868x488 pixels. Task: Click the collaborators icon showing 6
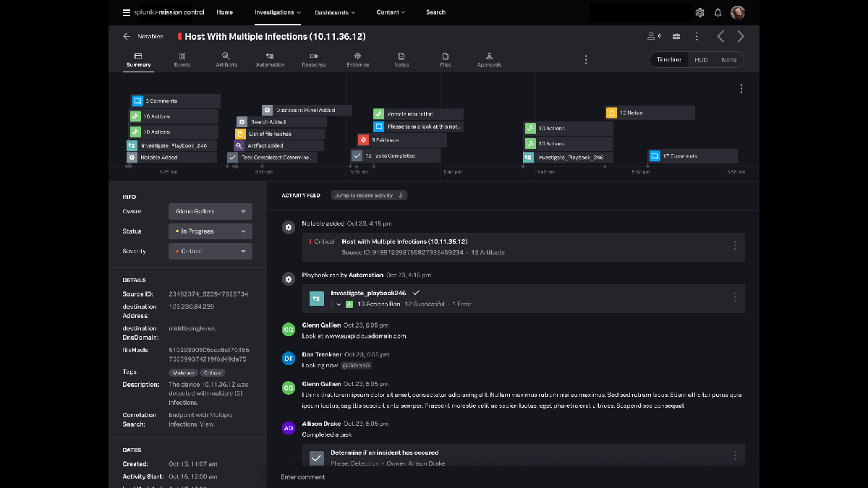point(654,36)
